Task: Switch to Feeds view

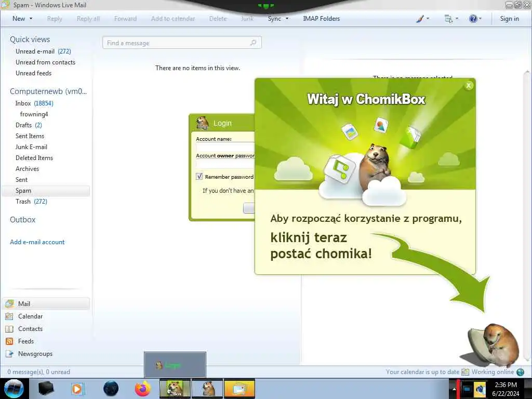Action: pos(26,341)
